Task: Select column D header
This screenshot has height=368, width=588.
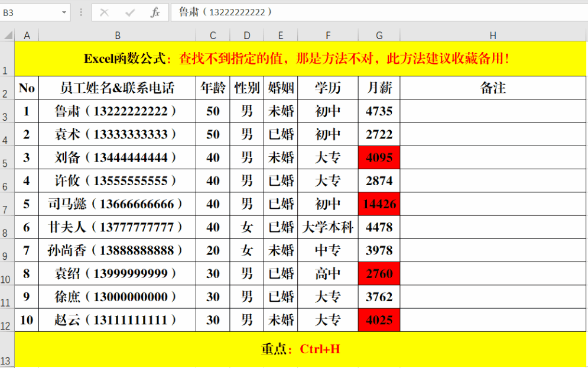Action: pyautogui.click(x=247, y=35)
